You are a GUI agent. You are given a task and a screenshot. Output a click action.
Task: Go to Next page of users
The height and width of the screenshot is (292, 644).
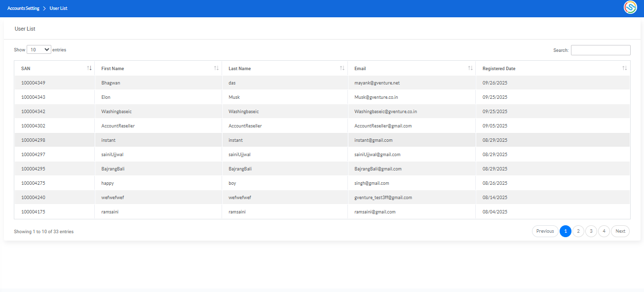pos(620,231)
